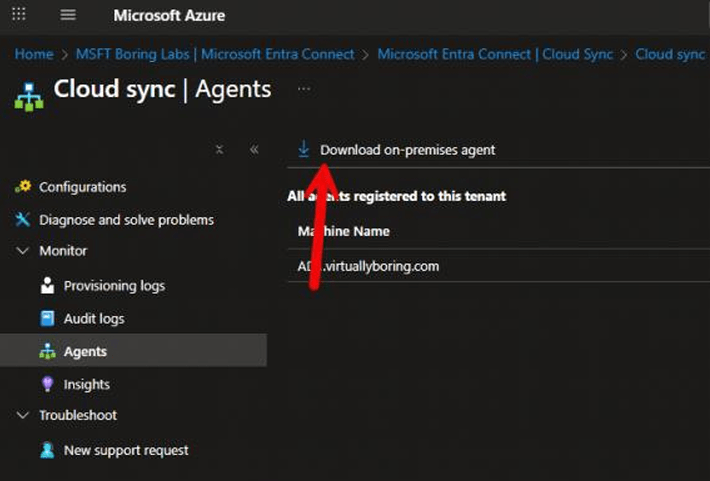Viewport: 710px width, 481px height.
Task: Go to Home breadcrumb link
Action: [x=34, y=54]
